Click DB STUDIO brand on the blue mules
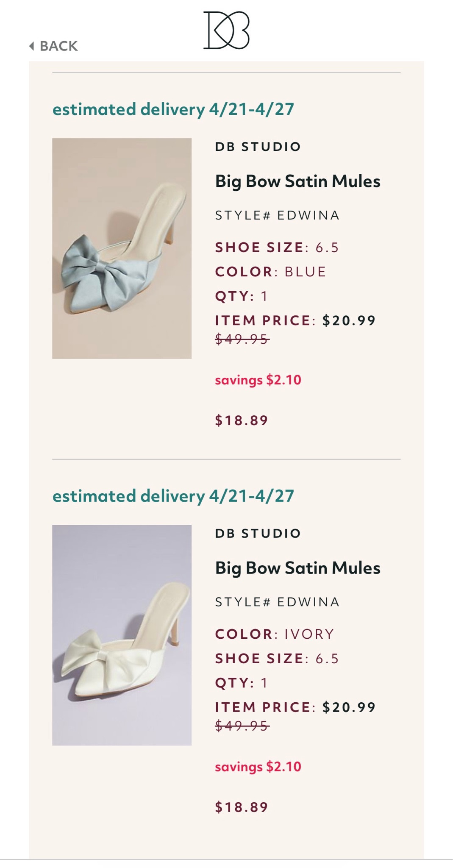The height and width of the screenshot is (868, 453). (x=257, y=147)
